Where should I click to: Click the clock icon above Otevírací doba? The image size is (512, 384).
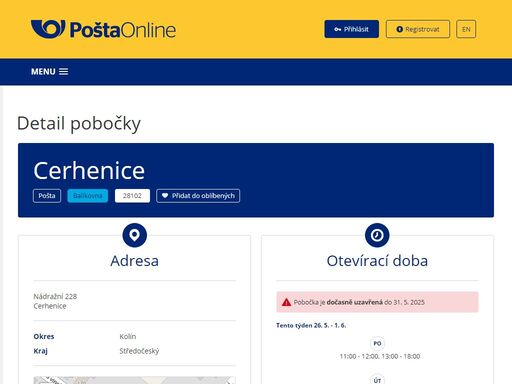point(377,235)
